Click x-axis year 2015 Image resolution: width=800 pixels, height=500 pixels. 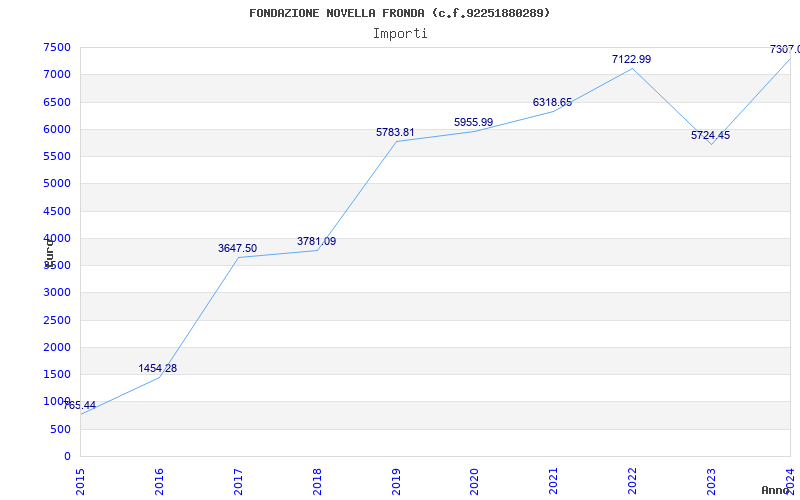point(80,482)
